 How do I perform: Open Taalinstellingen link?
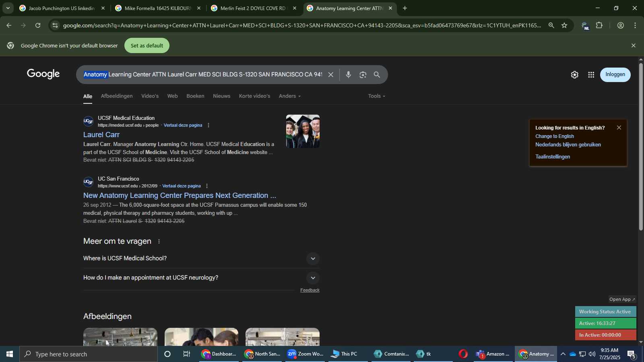[553, 157]
